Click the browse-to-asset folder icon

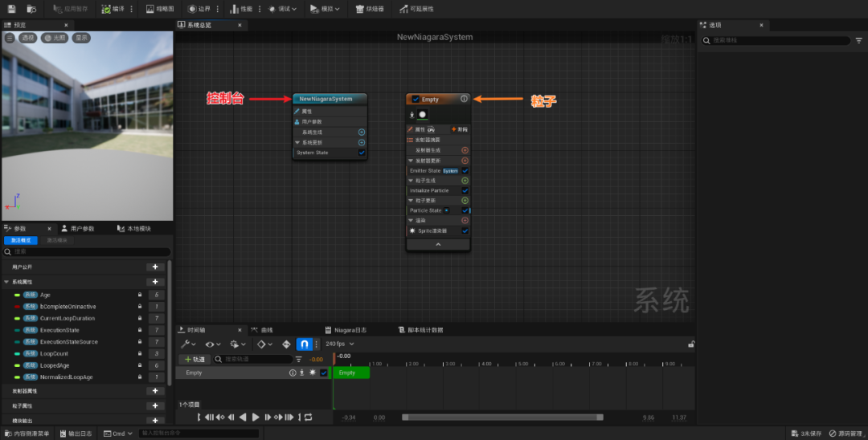tap(31, 9)
